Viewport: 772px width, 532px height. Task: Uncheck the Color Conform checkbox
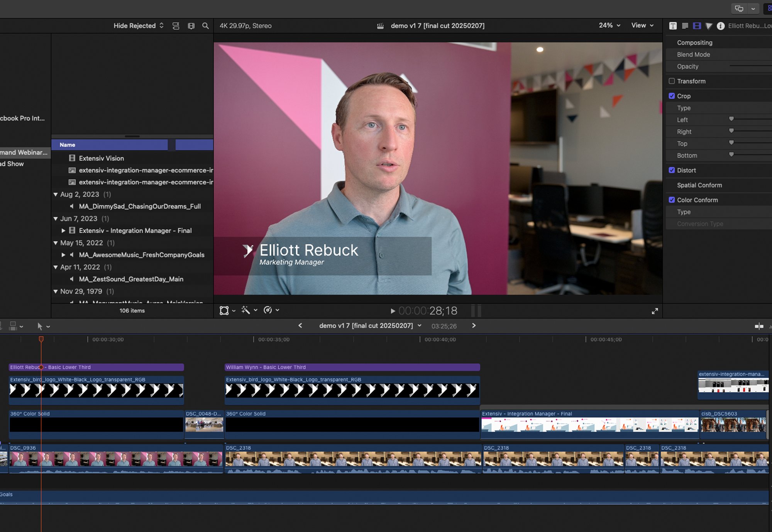pos(672,200)
